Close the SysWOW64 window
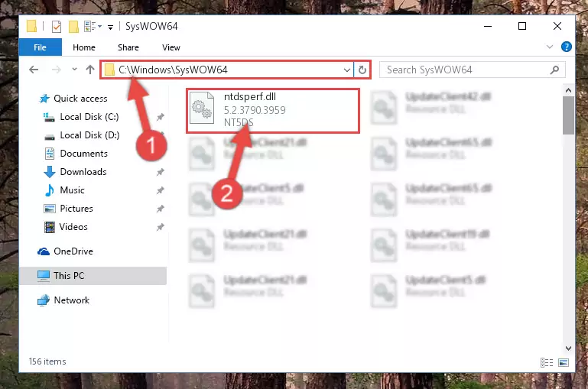The width and height of the screenshot is (588, 389). [x=557, y=26]
